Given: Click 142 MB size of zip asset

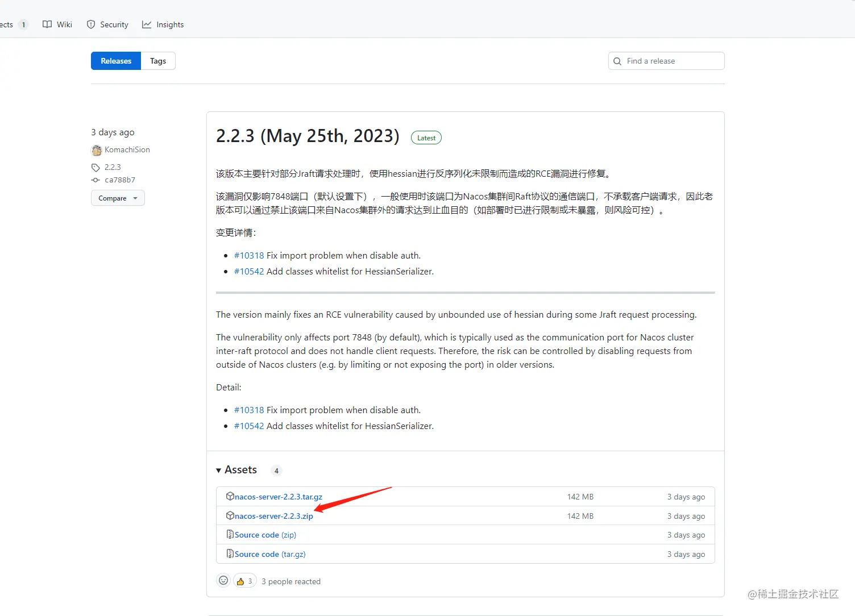Looking at the screenshot, I should click(580, 516).
